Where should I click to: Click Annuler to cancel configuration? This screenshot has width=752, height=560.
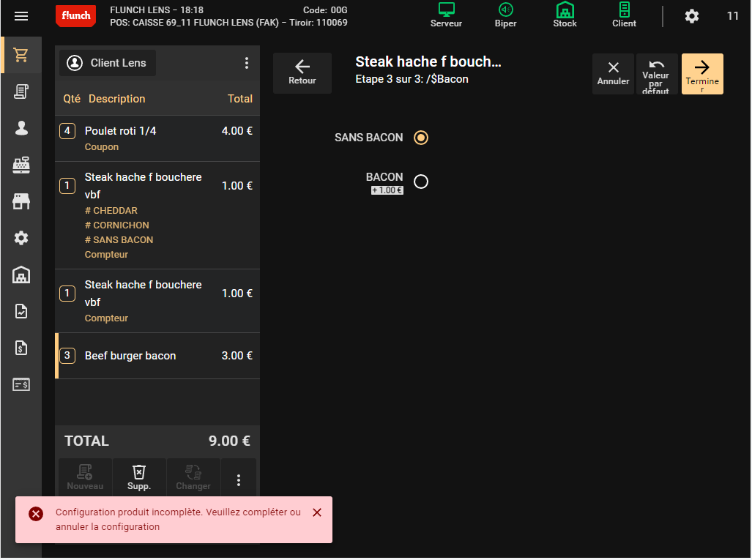613,73
